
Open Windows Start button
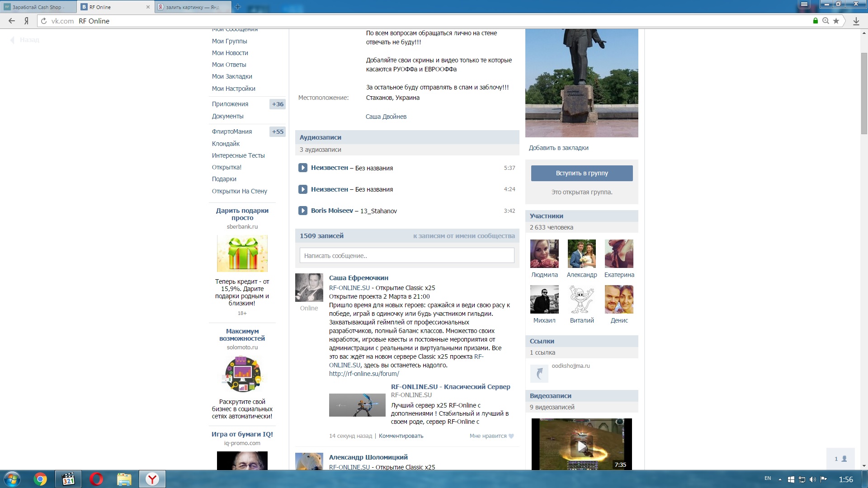tap(12, 479)
